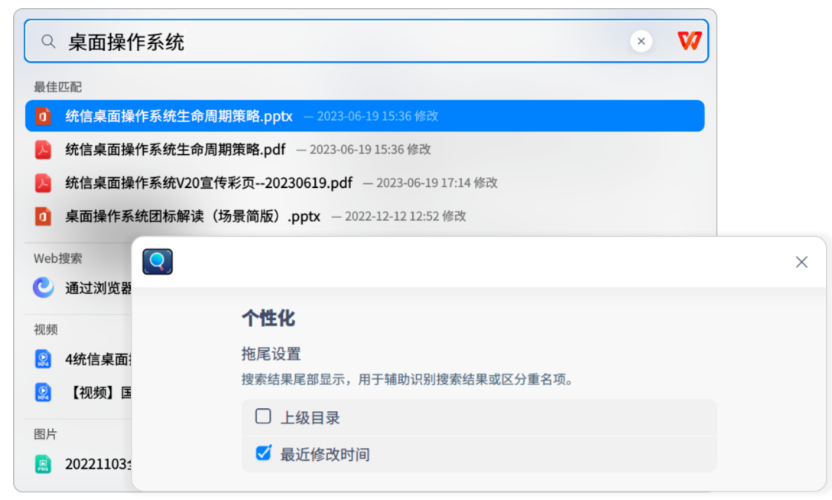Click the search app icon in settings dialog

158,261
